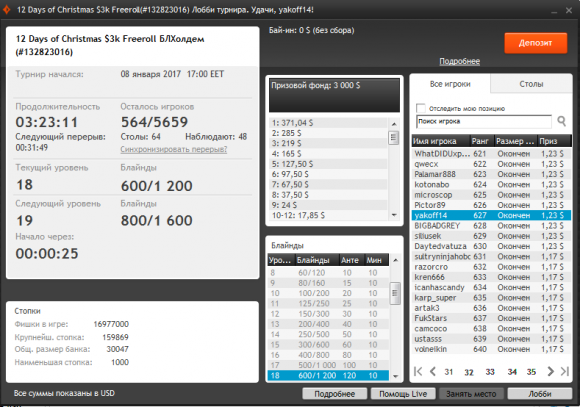This screenshot has height=407, width=580.
Task: Click the blinds table scrollbar thumb
Action: pyautogui.click(x=395, y=293)
